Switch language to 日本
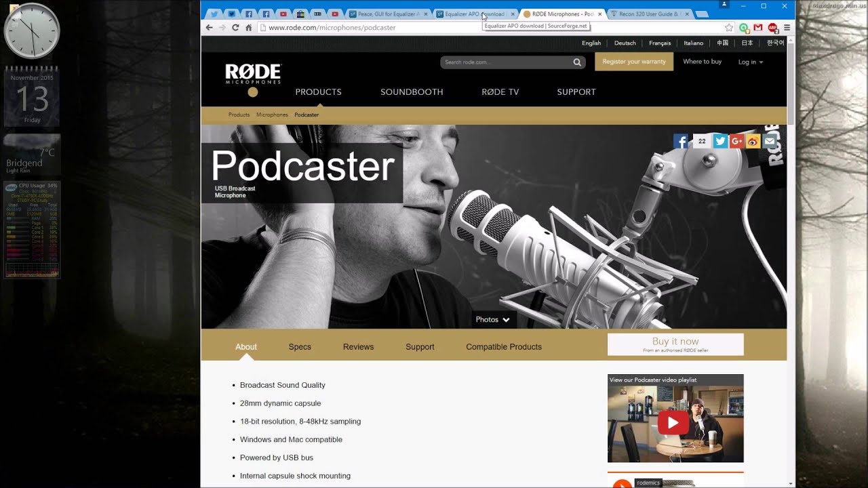Image resolution: width=868 pixels, height=488 pixels. click(x=747, y=43)
